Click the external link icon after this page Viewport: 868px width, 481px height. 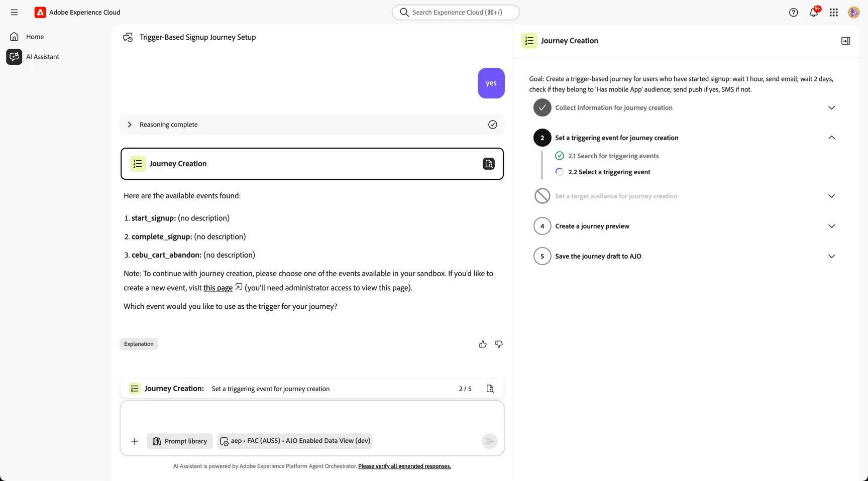point(239,287)
